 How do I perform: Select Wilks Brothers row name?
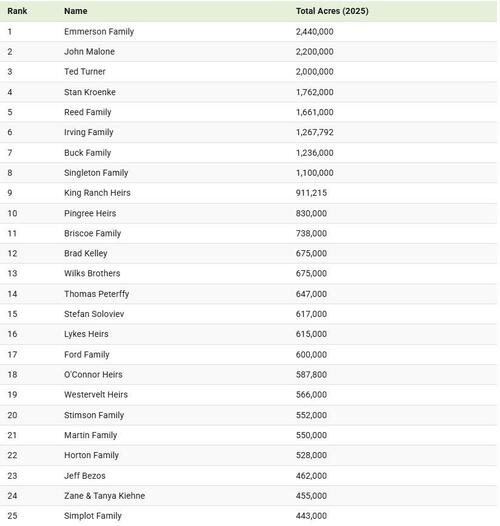tap(92, 273)
